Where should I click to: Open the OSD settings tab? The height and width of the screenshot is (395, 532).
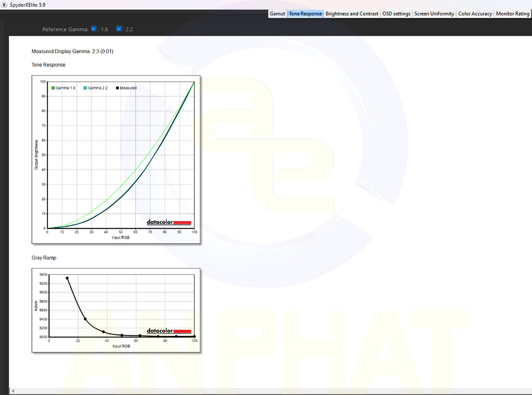396,14
